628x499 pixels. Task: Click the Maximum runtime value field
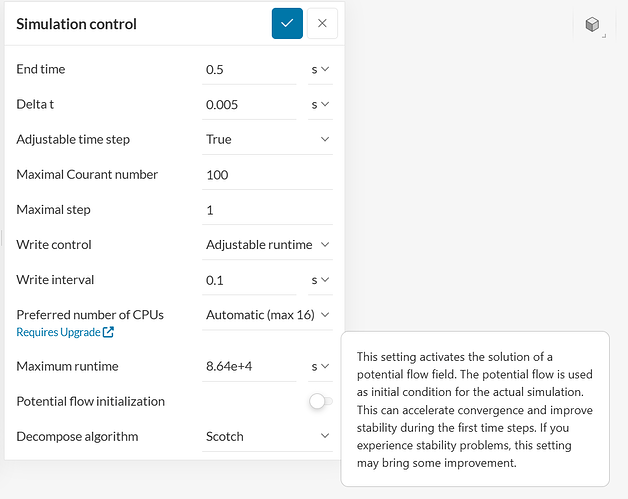(x=248, y=366)
